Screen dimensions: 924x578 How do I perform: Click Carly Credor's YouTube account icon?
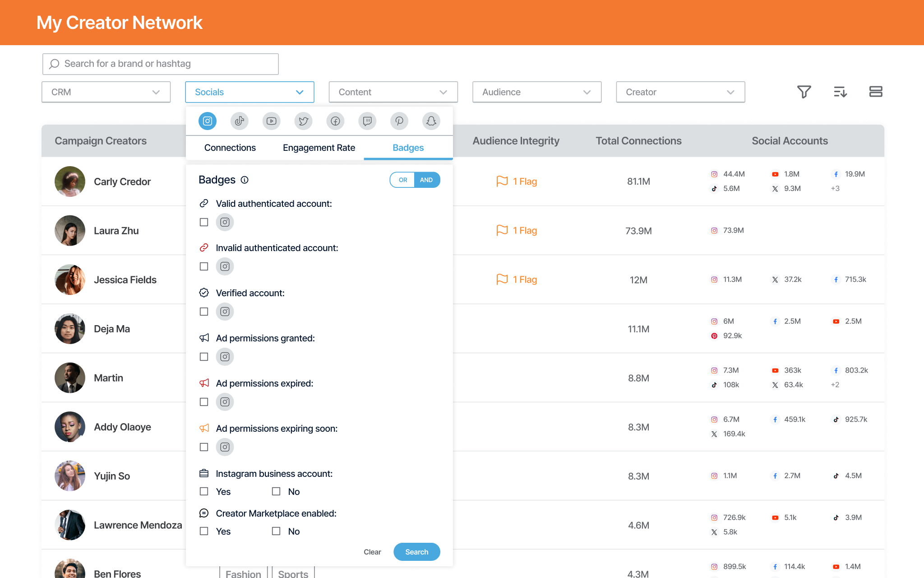pos(775,174)
